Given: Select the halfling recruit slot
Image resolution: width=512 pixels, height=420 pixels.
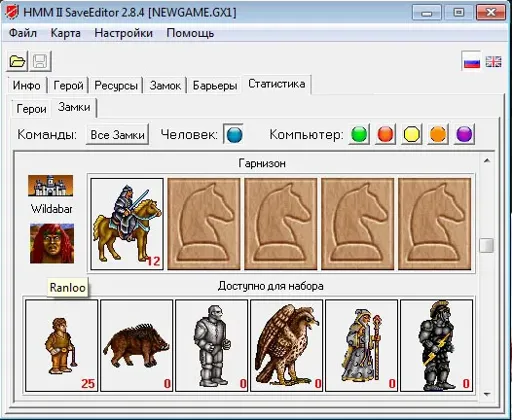Looking at the screenshot, I should pos(62,345).
